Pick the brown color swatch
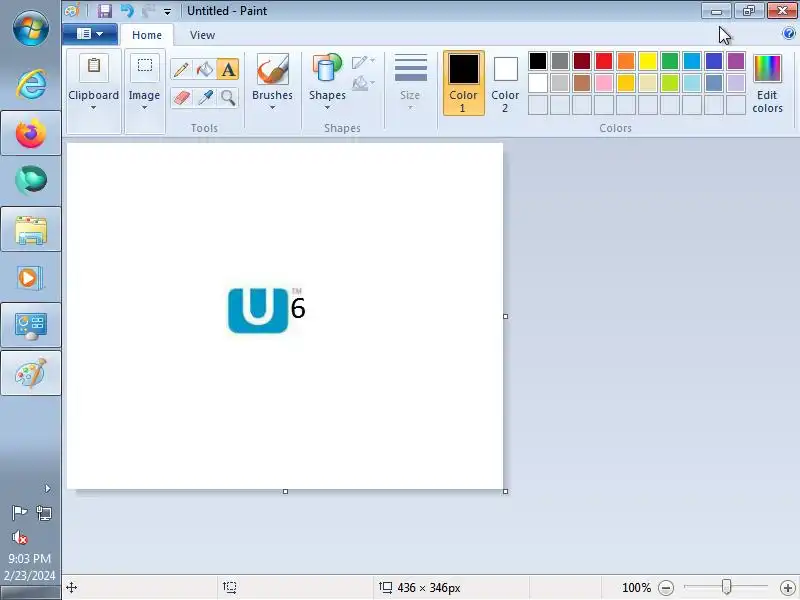The height and width of the screenshot is (600, 800). [x=582, y=83]
